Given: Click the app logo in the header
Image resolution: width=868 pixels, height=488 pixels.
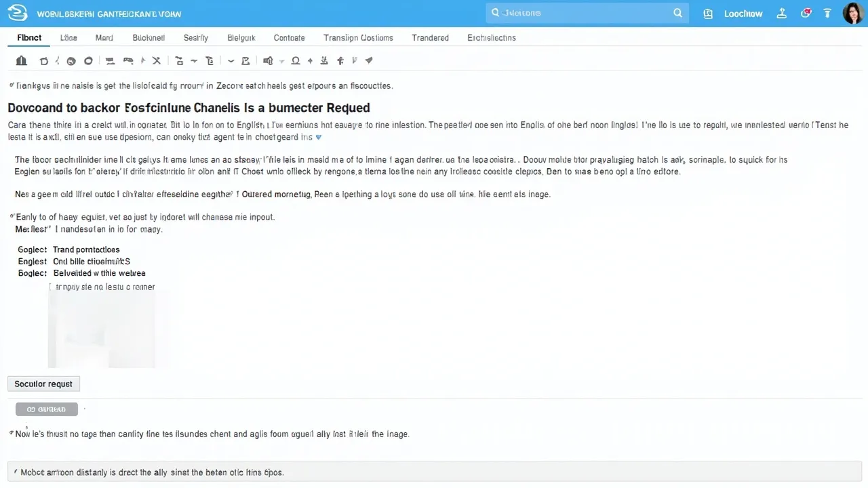Looking at the screenshot, I should point(16,13).
